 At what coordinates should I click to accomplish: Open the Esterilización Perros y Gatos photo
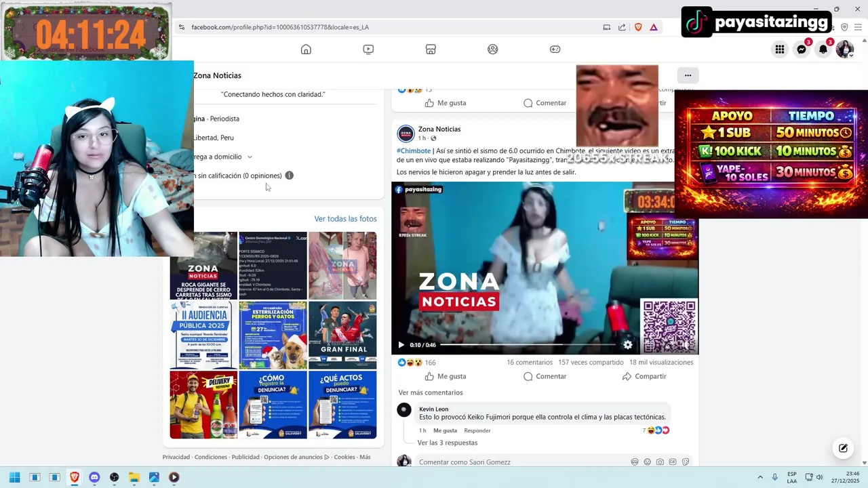tap(273, 335)
